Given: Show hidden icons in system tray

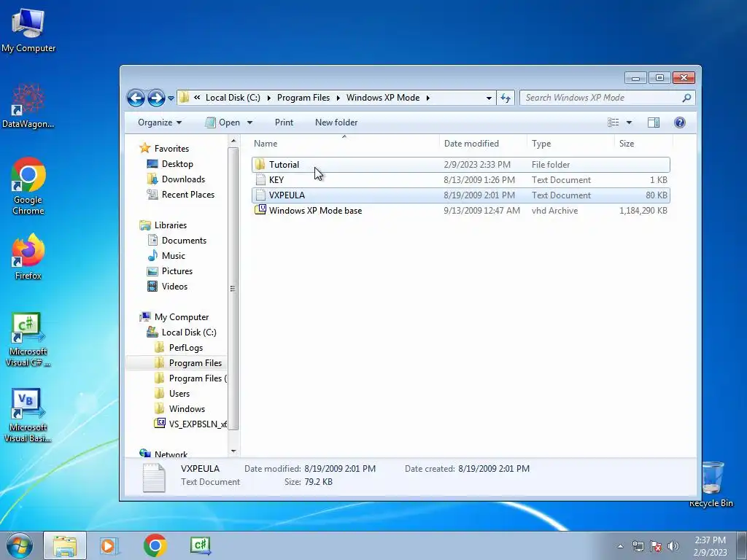Looking at the screenshot, I should pyautogui.click(x=620, y=546).
